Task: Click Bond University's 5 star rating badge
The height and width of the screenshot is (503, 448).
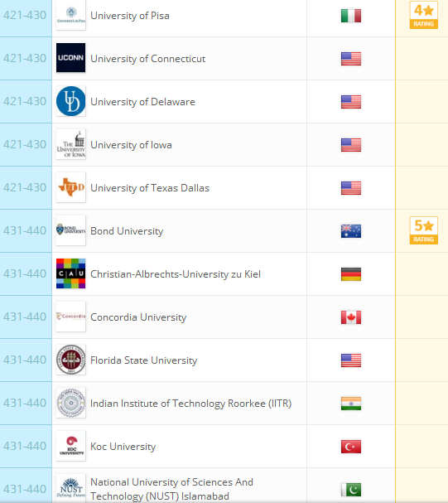Action: point(424,230)
